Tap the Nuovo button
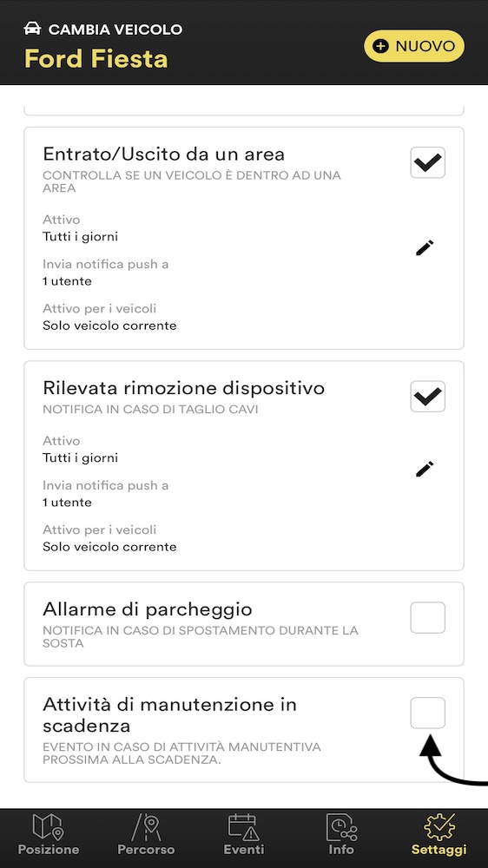 pyautogui.click(x=414, y=46)
